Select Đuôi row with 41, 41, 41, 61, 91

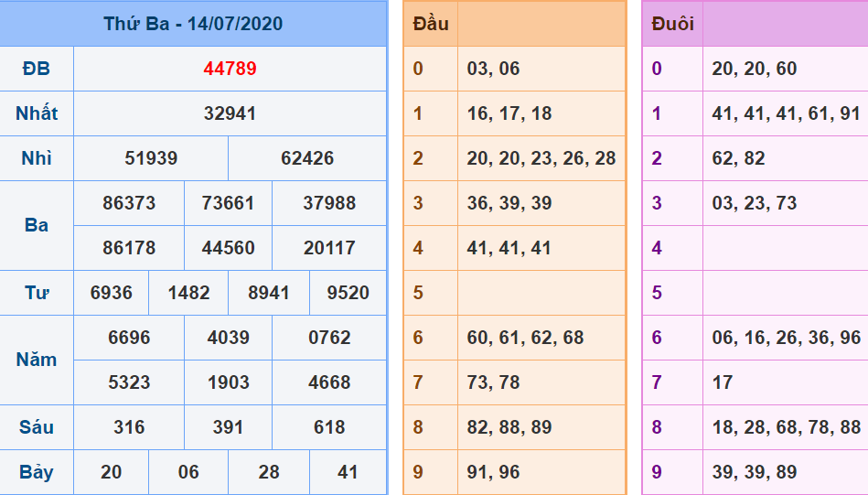pyautogui.click(x=786, y=113)
